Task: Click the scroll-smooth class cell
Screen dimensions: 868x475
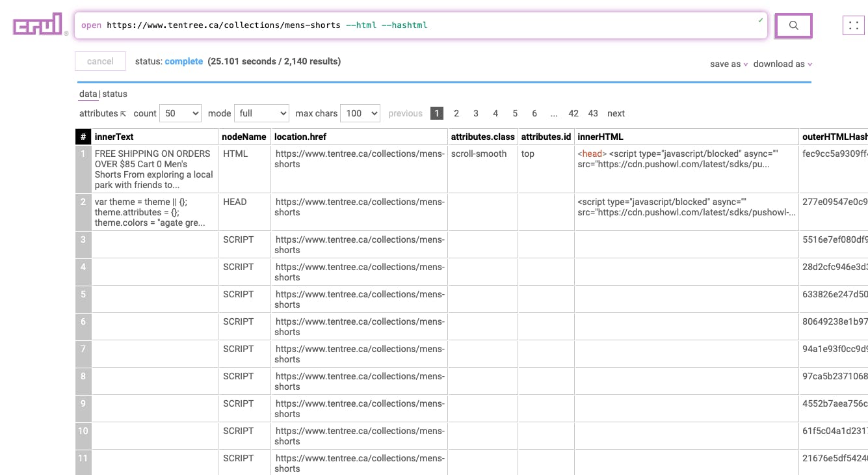Action: pyautogui.click(x=483, y=169)
